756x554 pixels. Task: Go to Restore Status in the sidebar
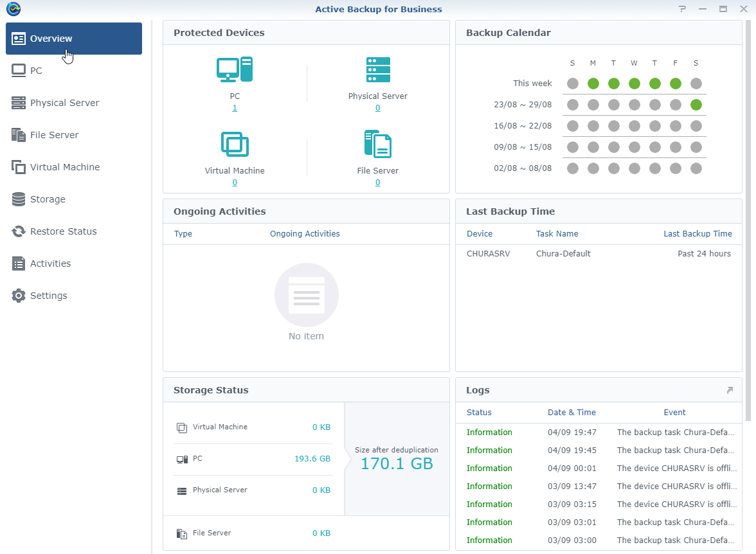(x=63, y=231)
